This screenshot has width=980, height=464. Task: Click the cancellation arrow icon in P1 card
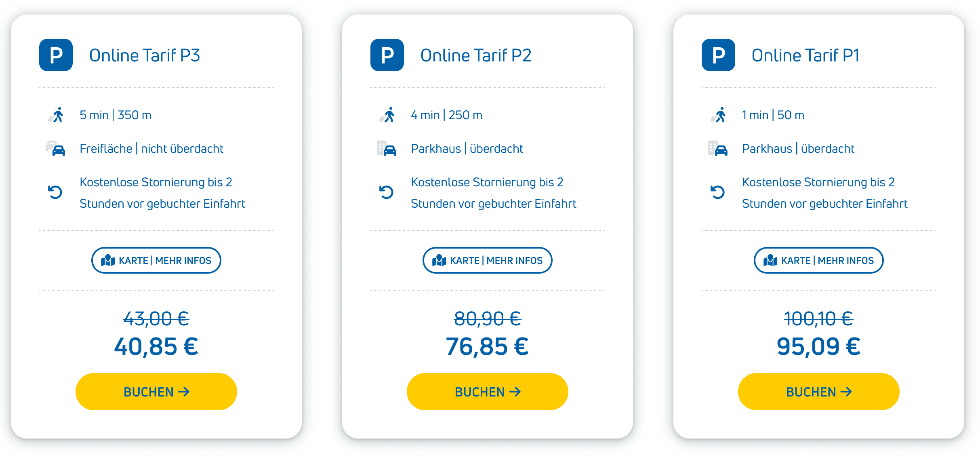pyautogui.click(x=717, y=192)
